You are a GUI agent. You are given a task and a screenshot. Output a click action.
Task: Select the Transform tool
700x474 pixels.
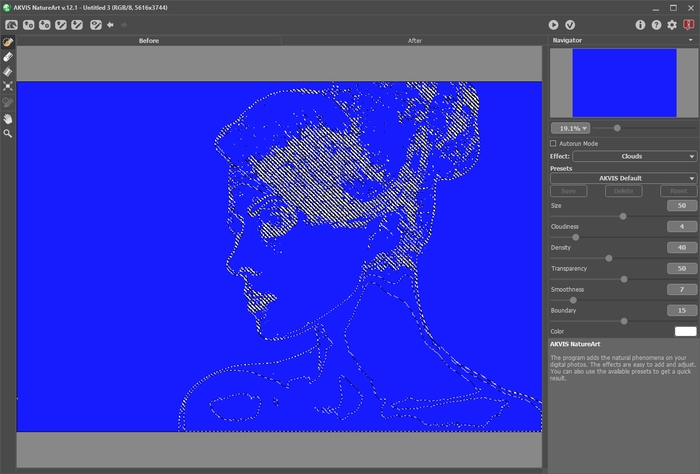click(x=8, y=86)
